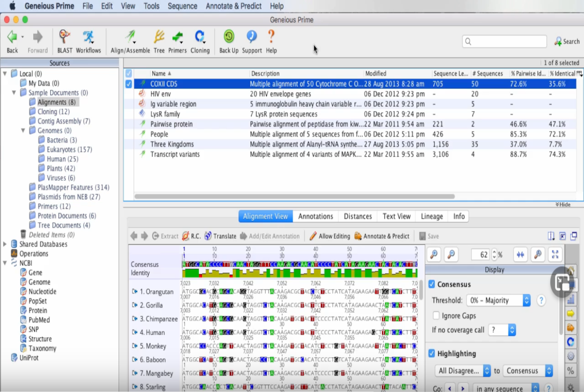584x392 pixels.
Task: Open the Align/Assemble tool
Action: click(130, 37)
